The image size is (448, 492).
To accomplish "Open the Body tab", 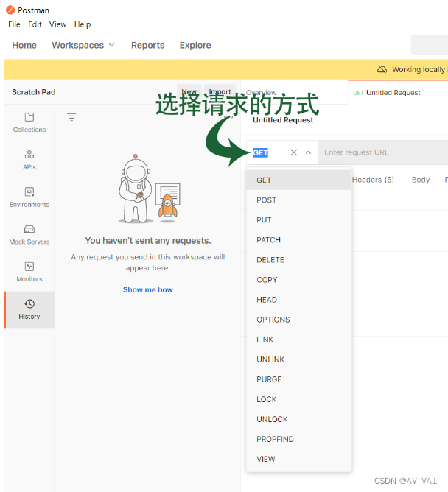I will click(x=421, y=180).
